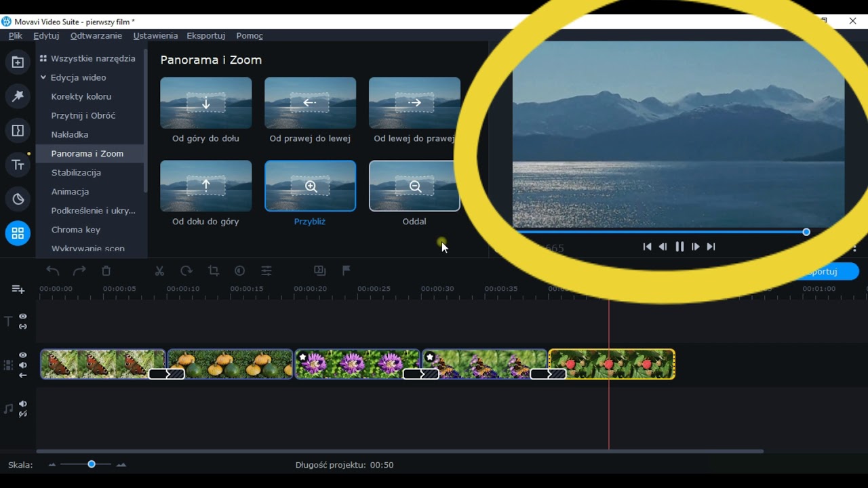Select the butterfly clip on timeline

coord(102,364)
